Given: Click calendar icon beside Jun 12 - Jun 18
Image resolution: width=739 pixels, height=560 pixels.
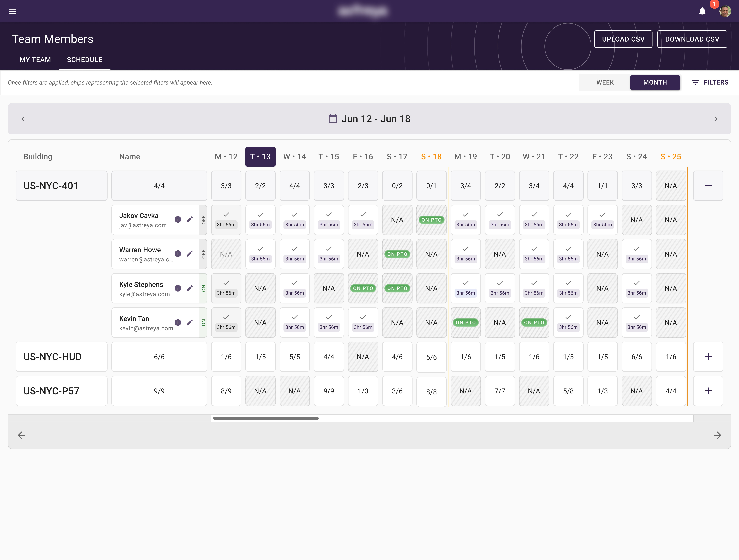Looking at the screenshot, I should 332,119.
